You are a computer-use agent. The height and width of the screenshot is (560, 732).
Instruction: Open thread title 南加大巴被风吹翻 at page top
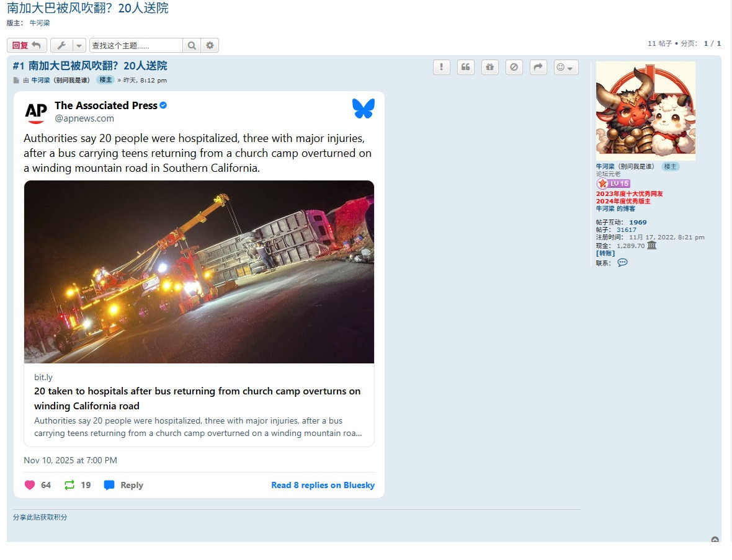[x=87, y=9]
